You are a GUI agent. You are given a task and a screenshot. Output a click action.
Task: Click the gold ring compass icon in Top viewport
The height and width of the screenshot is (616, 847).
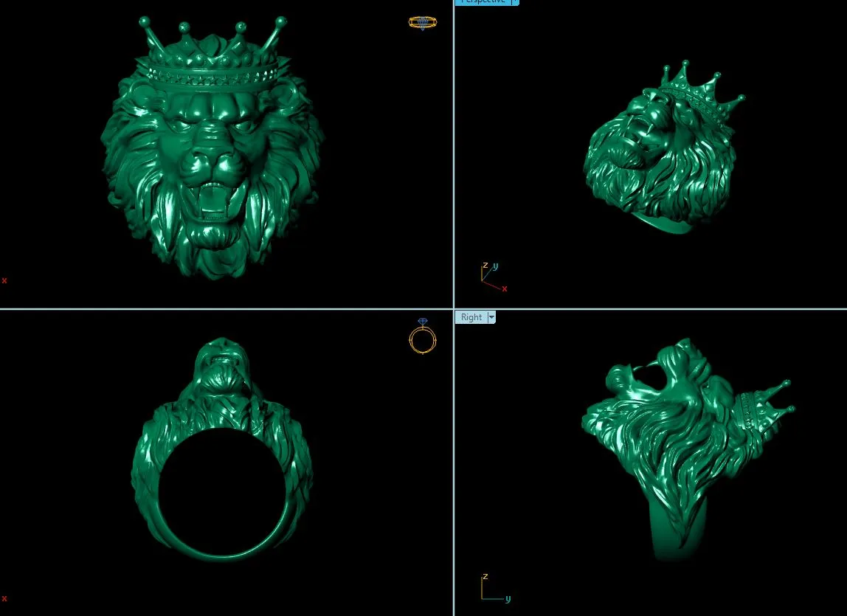[422, 23]
